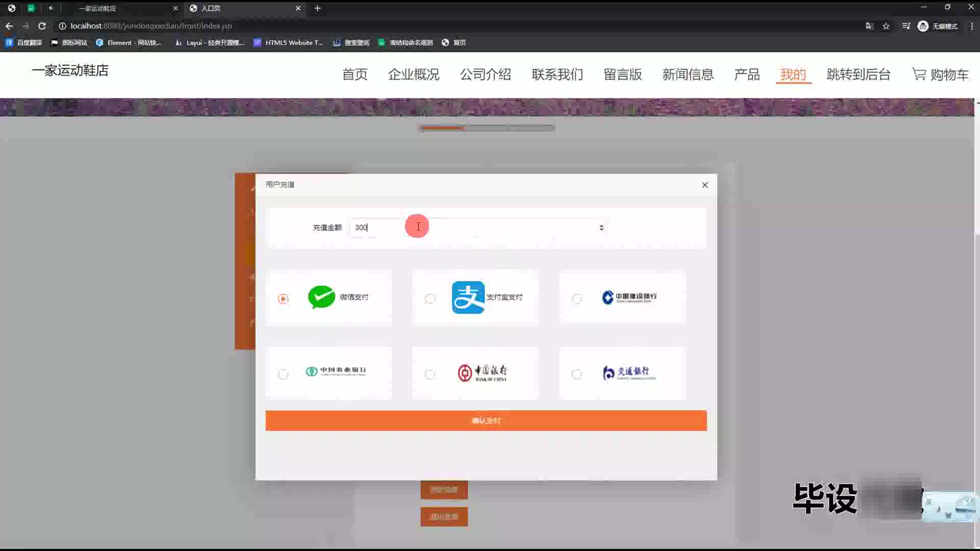Click the China Construction Bank logo
Viewport: 980px width, 551px height.
click(x=629, y=297)
